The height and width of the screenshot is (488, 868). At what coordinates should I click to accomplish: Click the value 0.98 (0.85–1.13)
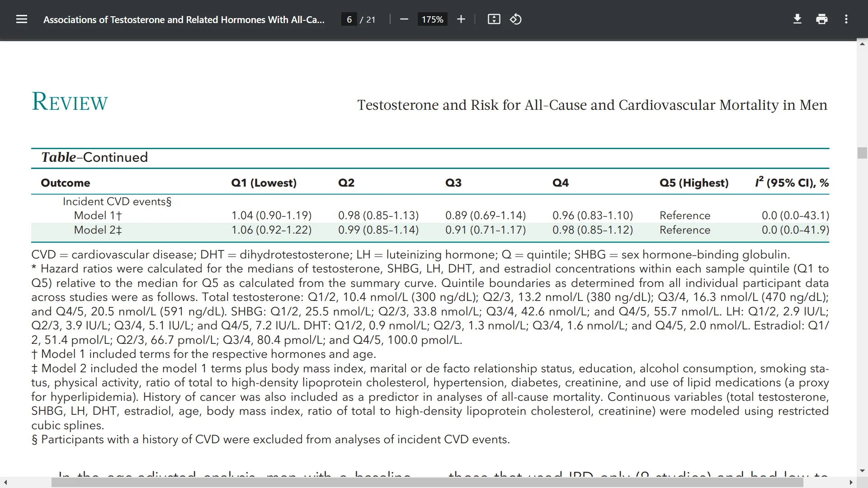[x=378, y=216]
